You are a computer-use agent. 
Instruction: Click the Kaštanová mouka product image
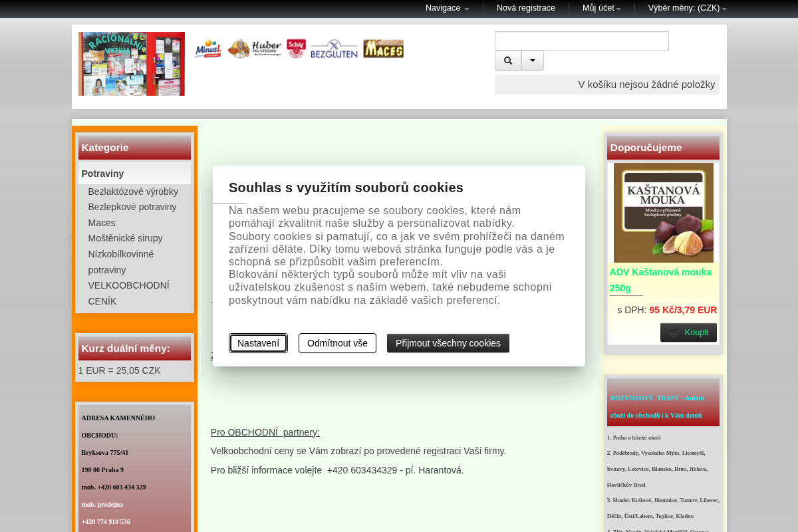664,213
